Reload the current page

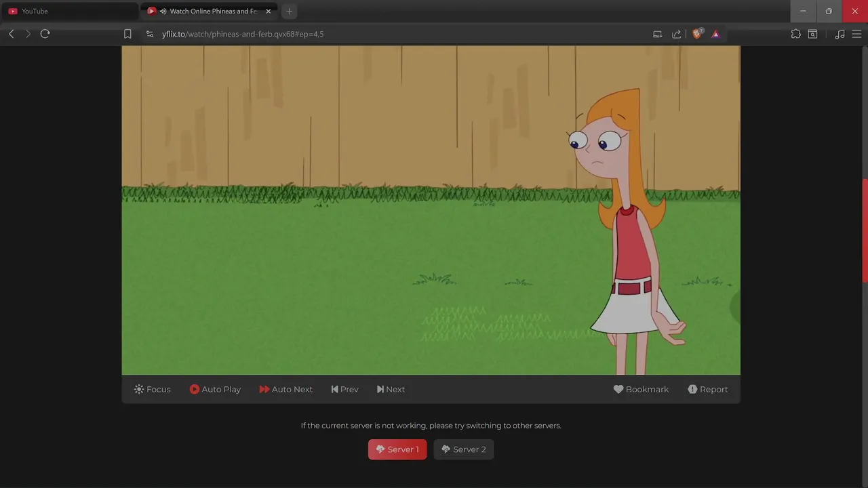(x=45, y=34)
